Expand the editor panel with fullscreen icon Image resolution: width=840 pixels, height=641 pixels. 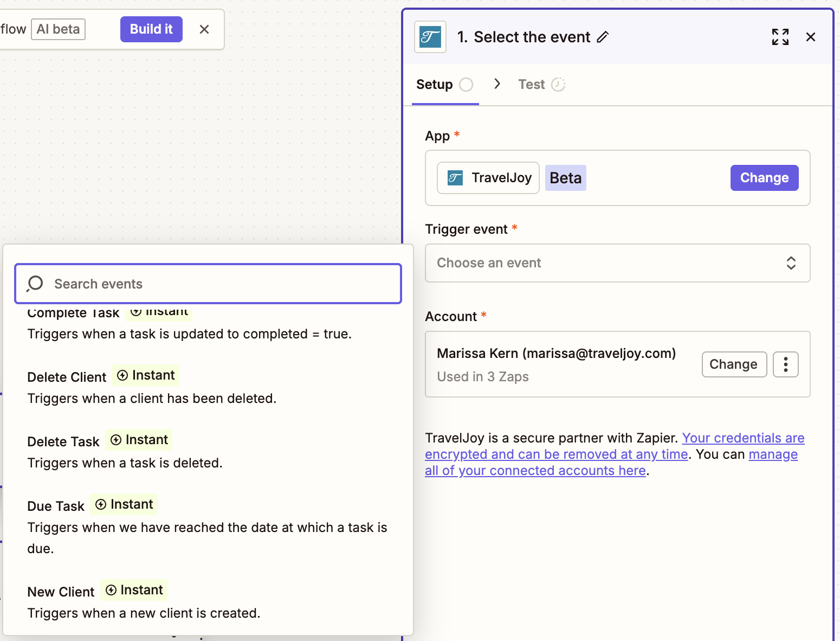click(780, 37)
